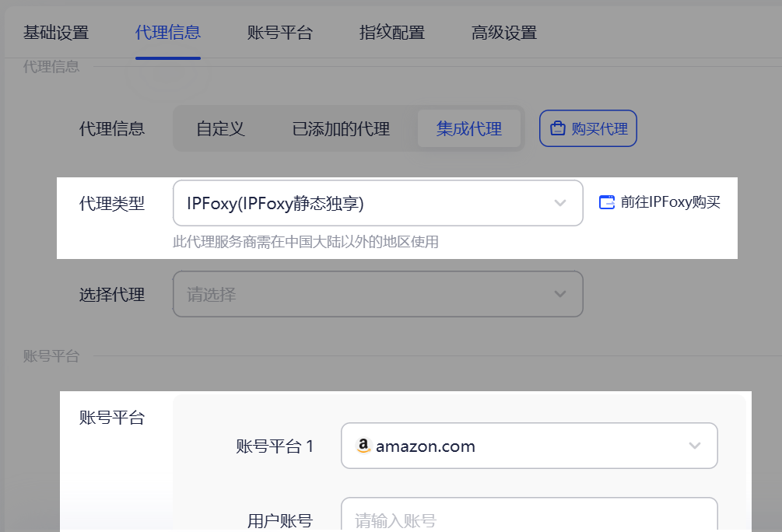782x532 pixels.
Task: Open the 选择代理 dropdown showing 请选择
Action: tap(377, 294)
